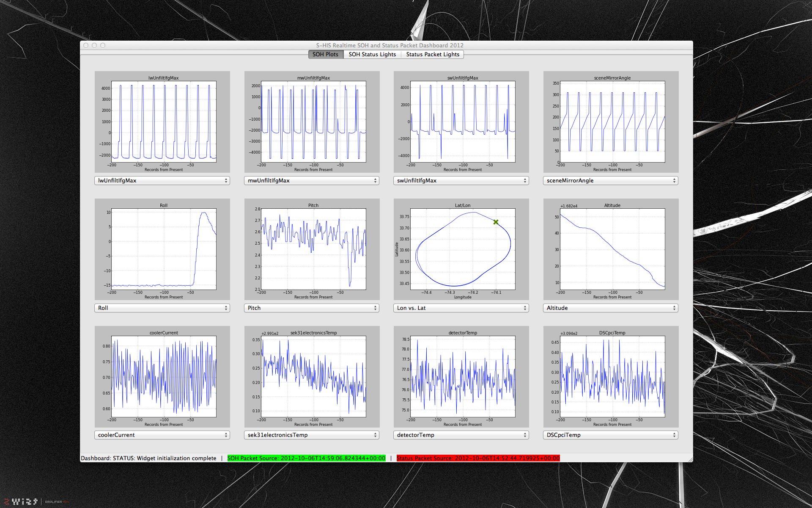Viewport: 812px width, 508px height.
Task: Click the green SOH Packet Source status
Action: click(x=306, y=458)
